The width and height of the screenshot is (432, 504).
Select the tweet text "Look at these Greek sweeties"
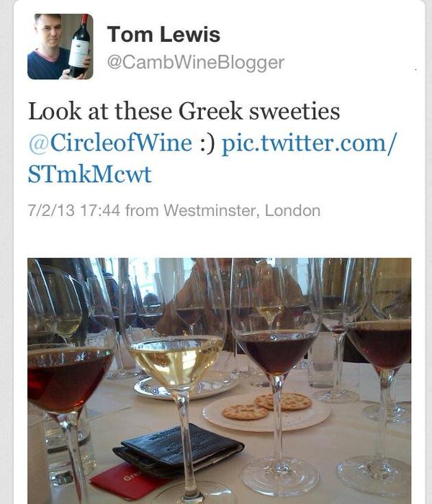(184, 112)
